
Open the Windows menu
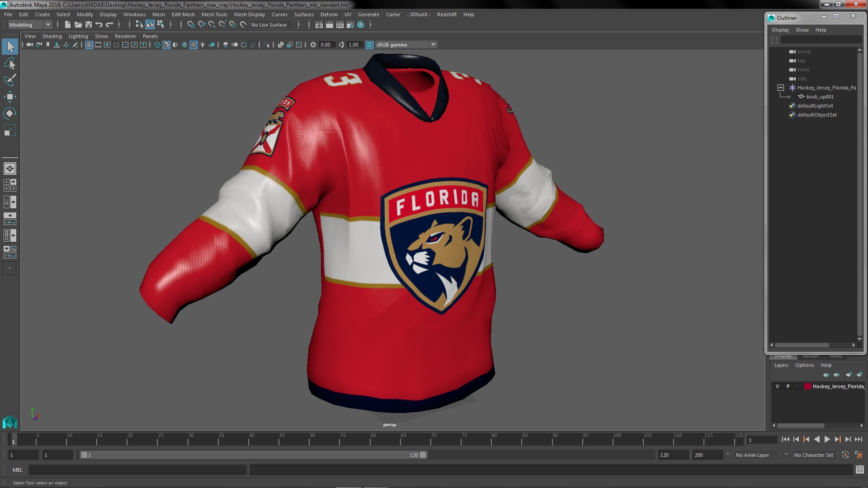coord(134,14)
